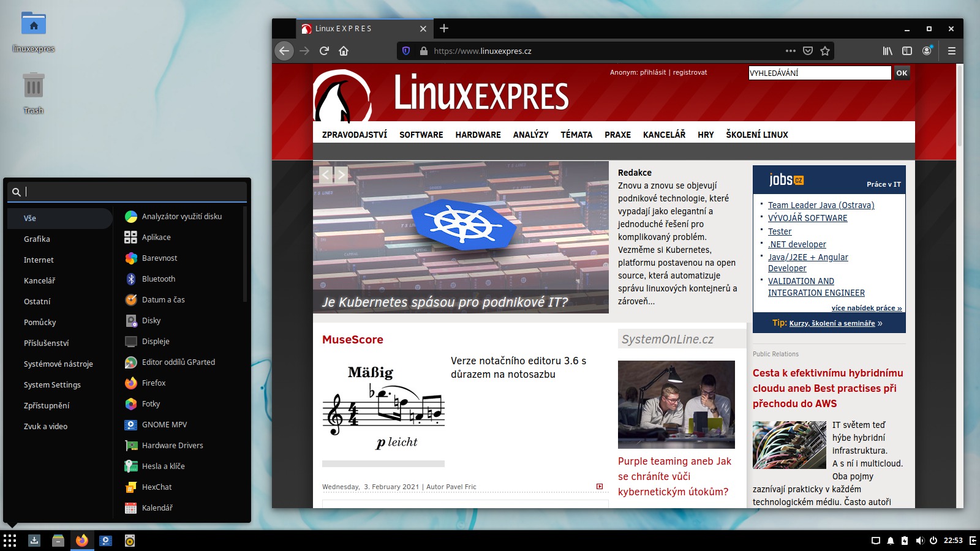Go to Firefox home page icon

coord(344,51)
